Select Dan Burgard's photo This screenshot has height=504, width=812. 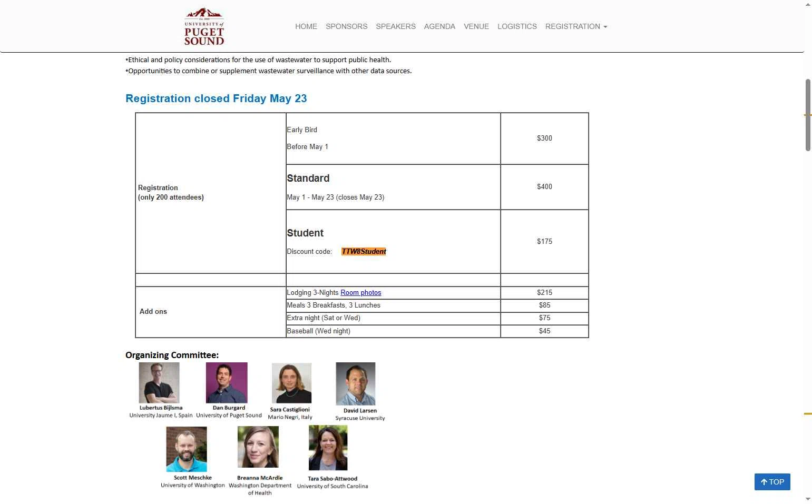tap(227, 383)
